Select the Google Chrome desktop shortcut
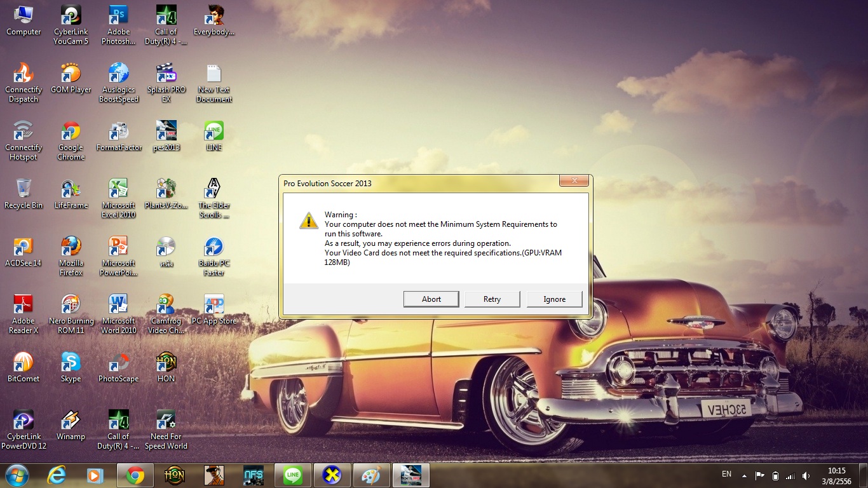The height and width of the screenshot is (488, 868). tap(71, 141)
